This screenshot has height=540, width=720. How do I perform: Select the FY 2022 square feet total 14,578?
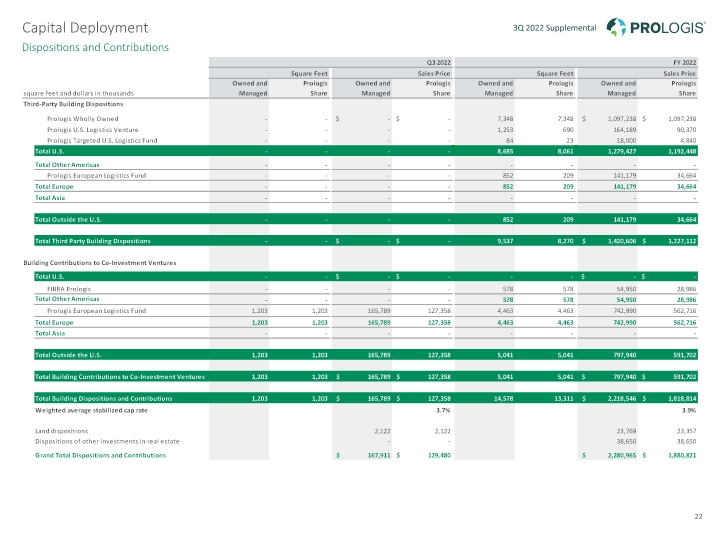click(504, 399)
